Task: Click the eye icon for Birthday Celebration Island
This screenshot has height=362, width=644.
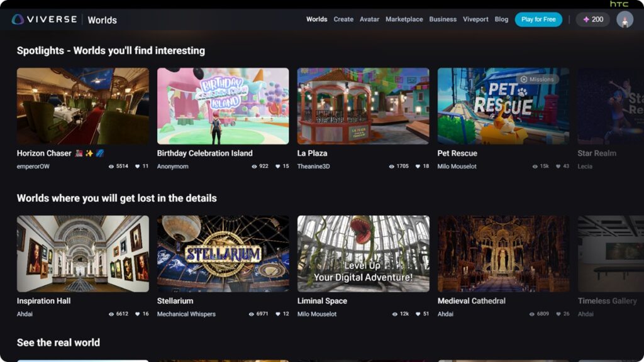Action: pos(254,166)
